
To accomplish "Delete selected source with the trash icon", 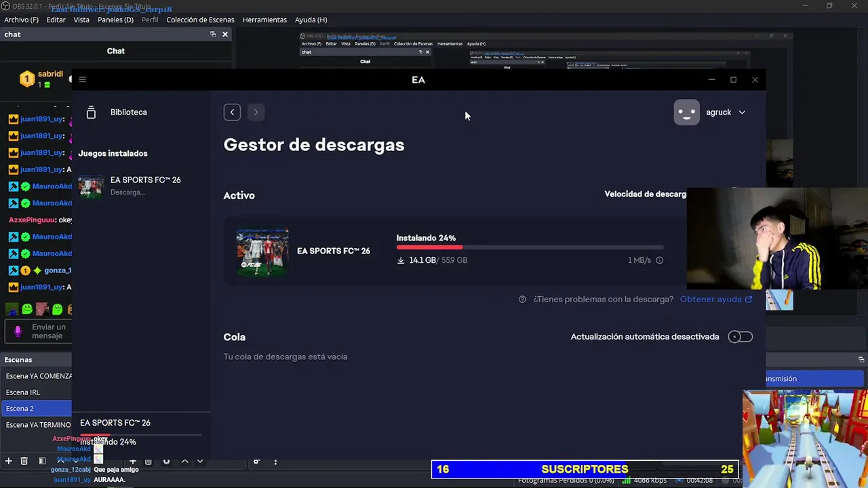I will 149,462.
